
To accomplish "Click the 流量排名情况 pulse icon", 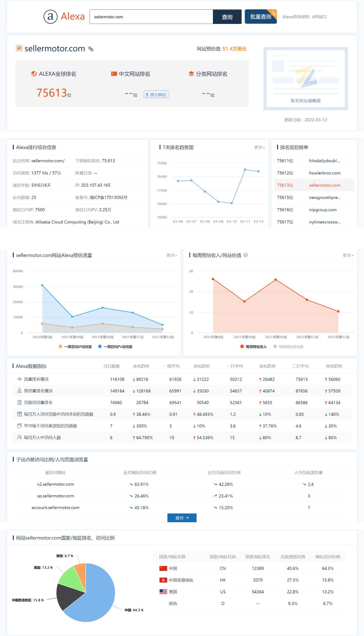I will coord(20,379).
